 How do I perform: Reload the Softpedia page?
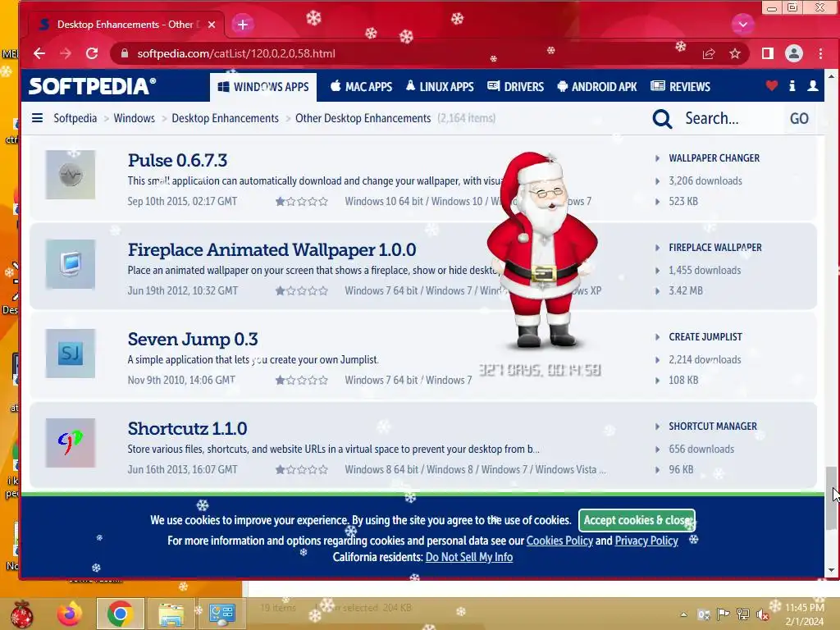(x=92, y=53)
